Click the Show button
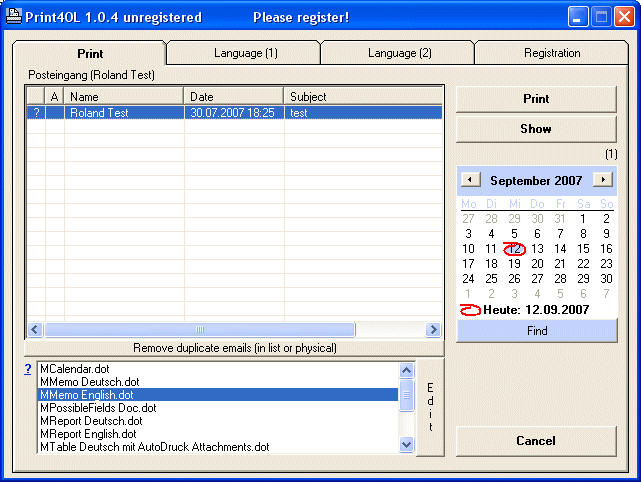Image resolution: width=641 pixels, height=482 pixels. tap(536, 129)
